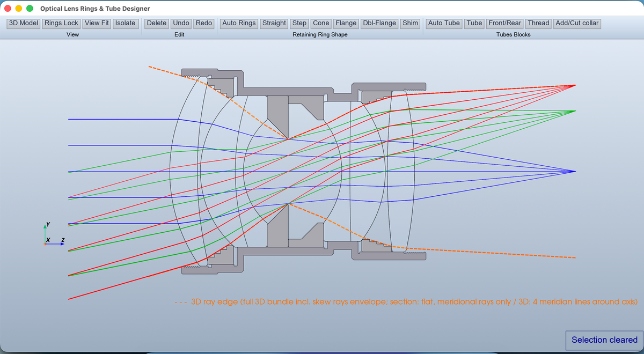Choose the Flange retaining ring shape
This screenshot has width=644, height=354.
[346, 23]
